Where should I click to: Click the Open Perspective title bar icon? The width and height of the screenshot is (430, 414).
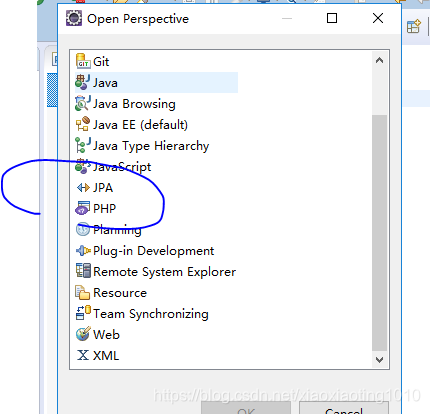coord(74,18)
